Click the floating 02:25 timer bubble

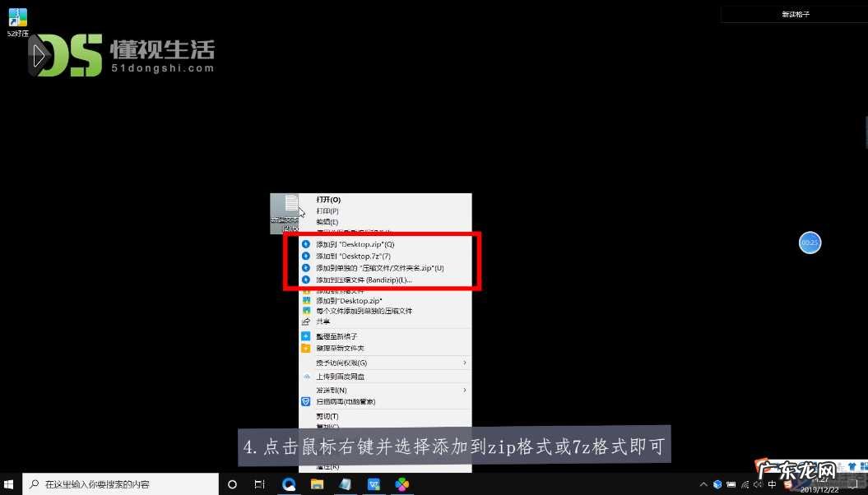[x=810, y=243]
